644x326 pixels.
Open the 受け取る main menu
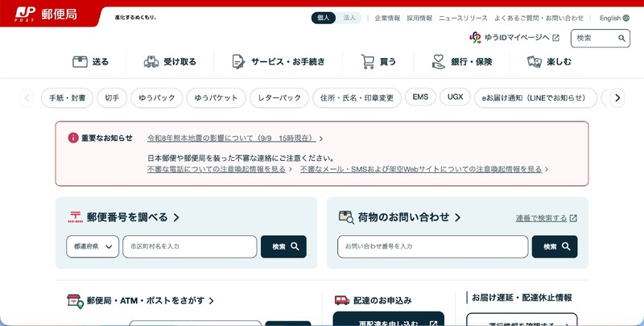coord(170,62)
